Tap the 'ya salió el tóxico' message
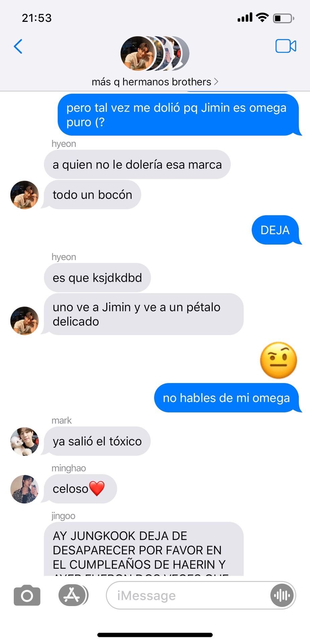The height and width of the screenshot is (644, 310). (x=96, y=441)
